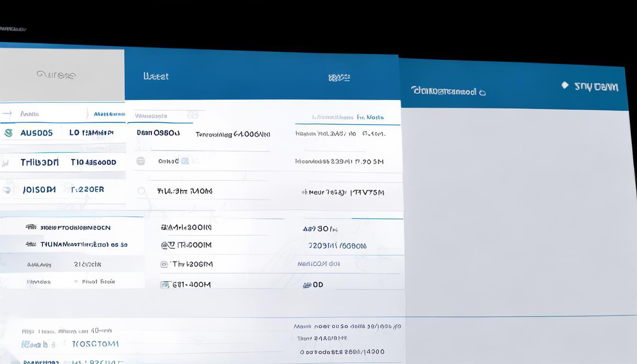Click the icon left of THIB3DM row
The height and width of the screenshot is (364, 637).
[6, 163]
